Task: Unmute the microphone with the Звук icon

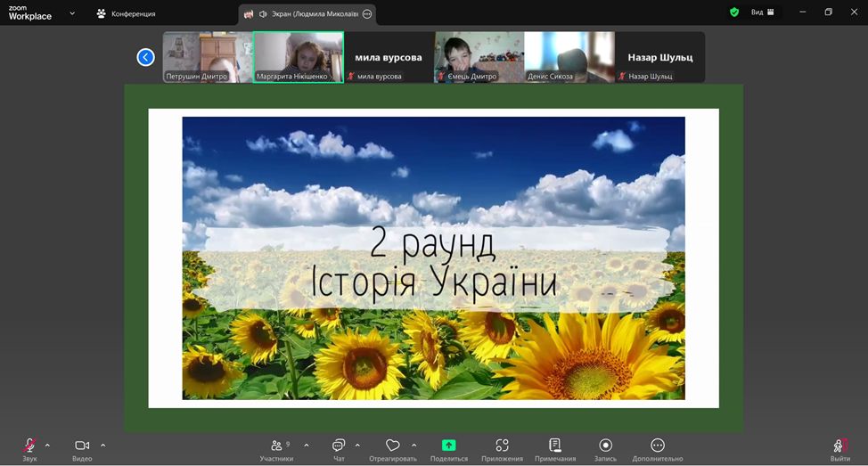Action: coord(29,446)
